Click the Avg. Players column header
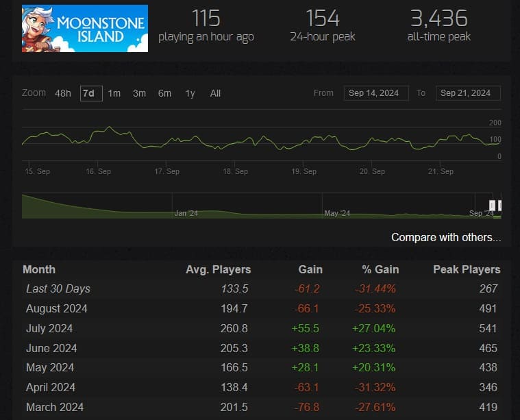The image size is (520, 420). click(x=218, y=269)
